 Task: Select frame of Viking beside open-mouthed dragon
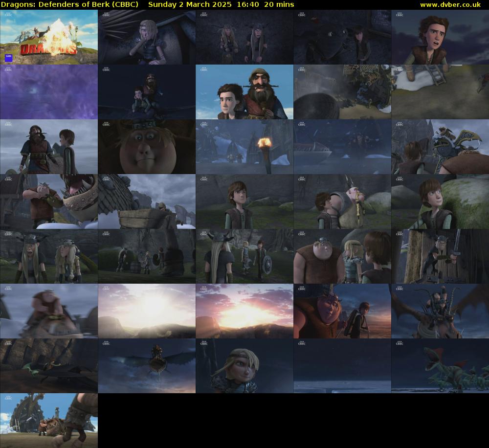[x=49, y=202]
